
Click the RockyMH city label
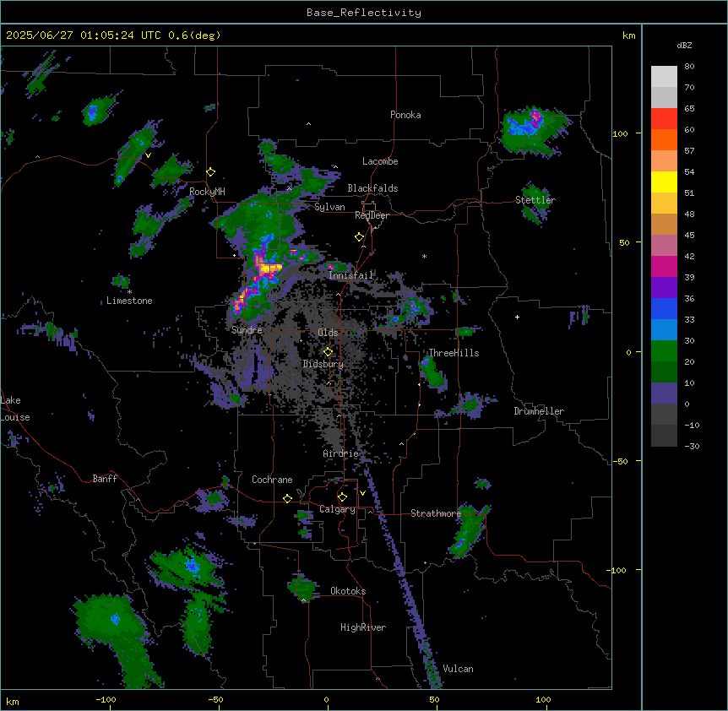[x=207, y=192]
